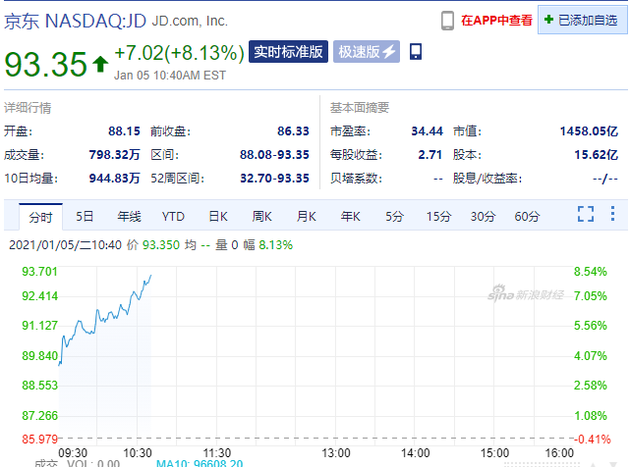Click the 52周区间 value 32.70-93.35
Viewport: 630px width, 467px height.
pos(274,178)
